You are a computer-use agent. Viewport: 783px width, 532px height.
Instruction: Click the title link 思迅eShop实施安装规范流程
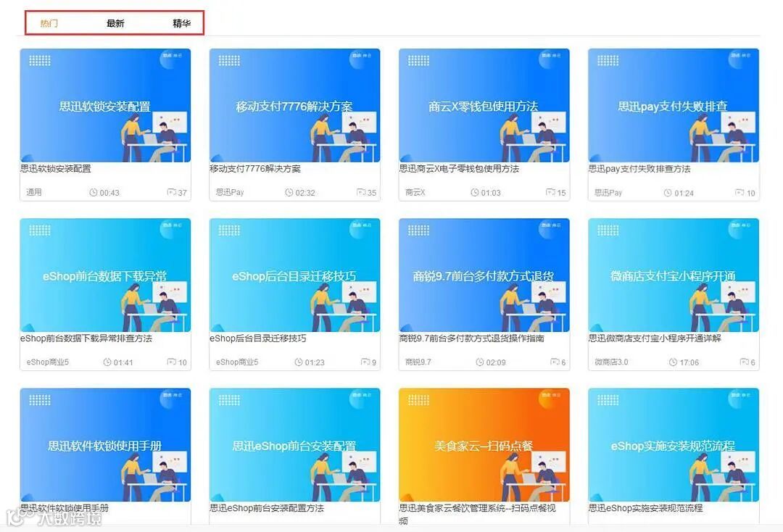(645, 508)
